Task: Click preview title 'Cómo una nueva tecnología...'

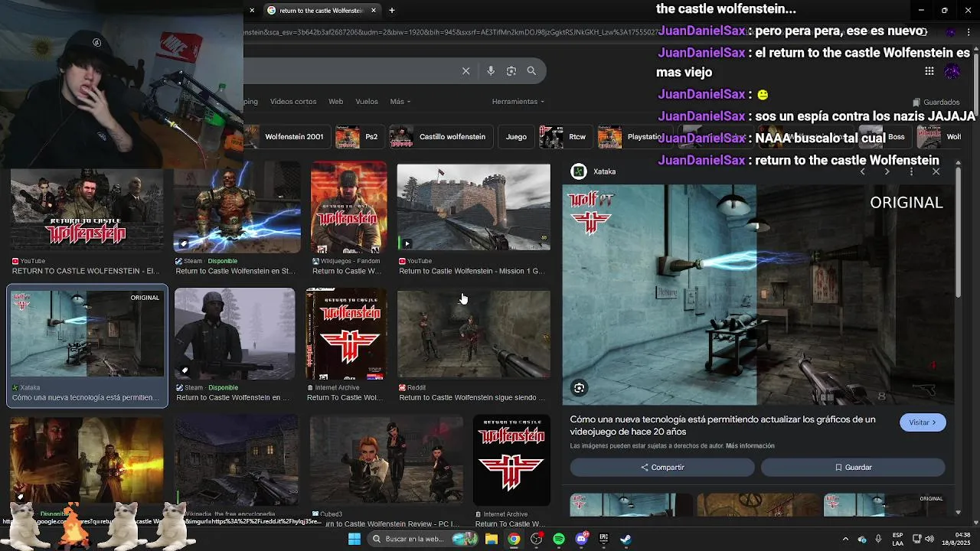Action: coord(723,425)
